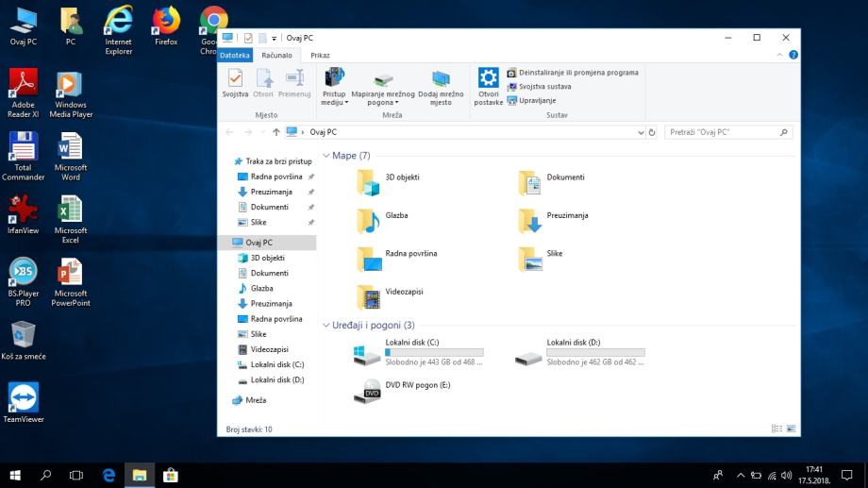Select pinned Preuzimanja in quick access
868x488 pixels.
click(x=265, y=192)
